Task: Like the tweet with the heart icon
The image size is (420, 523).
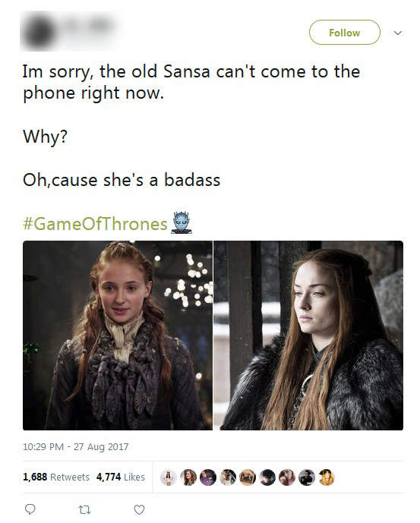Action: (x=139, y=509)
